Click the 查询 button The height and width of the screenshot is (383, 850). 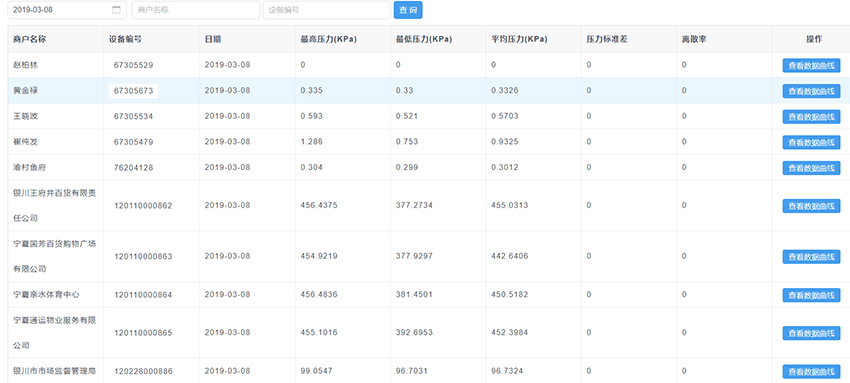pos(408,10)
